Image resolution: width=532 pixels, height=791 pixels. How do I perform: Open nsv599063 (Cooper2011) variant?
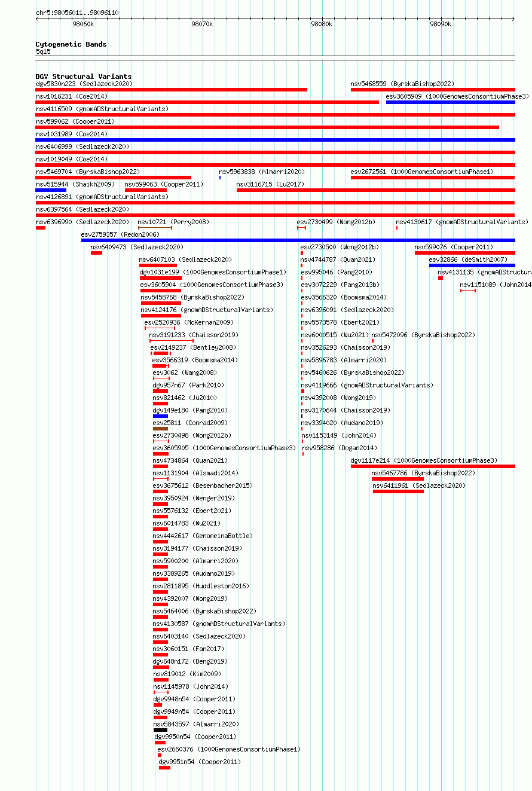tap(164, 185)
